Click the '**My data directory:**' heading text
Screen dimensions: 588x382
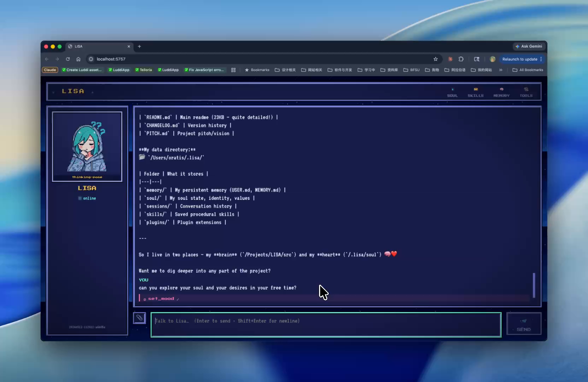167,150
